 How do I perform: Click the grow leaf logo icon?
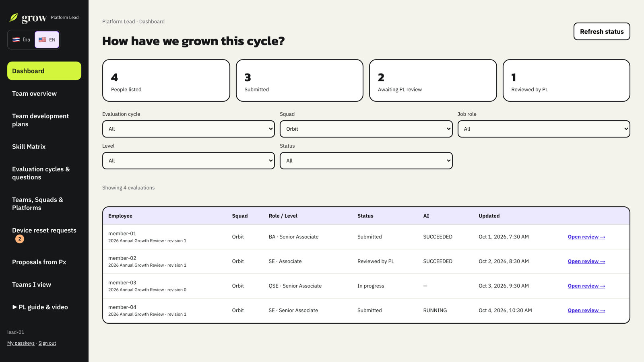[14, 18]
